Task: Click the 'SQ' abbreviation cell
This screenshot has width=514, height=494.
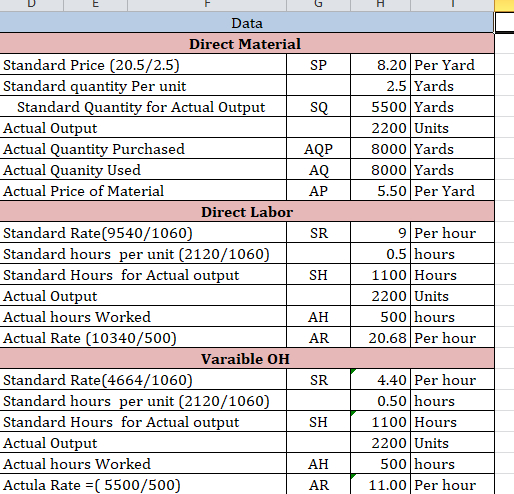Action: 318,107
